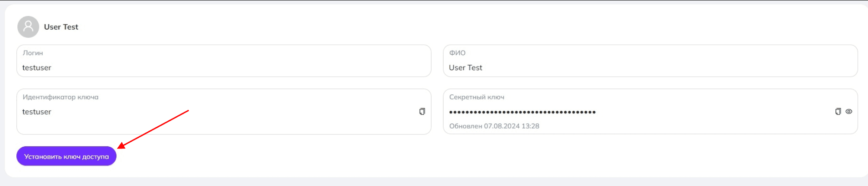Select the User Test name heading

pos(61,27)
